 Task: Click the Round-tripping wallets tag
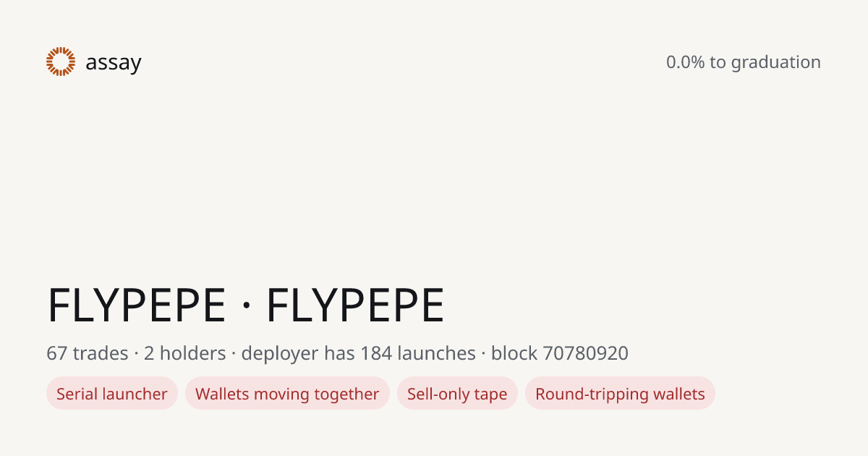tap(620, 394)
